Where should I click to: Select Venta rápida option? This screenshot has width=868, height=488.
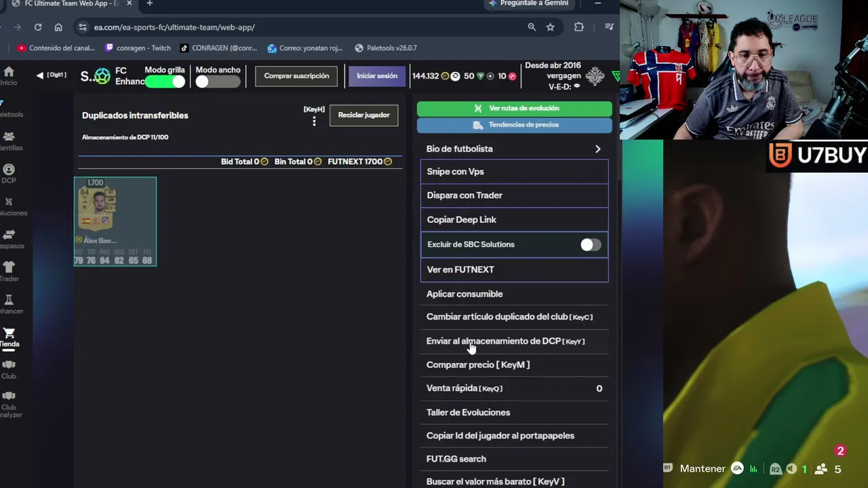tap(514, 388)
